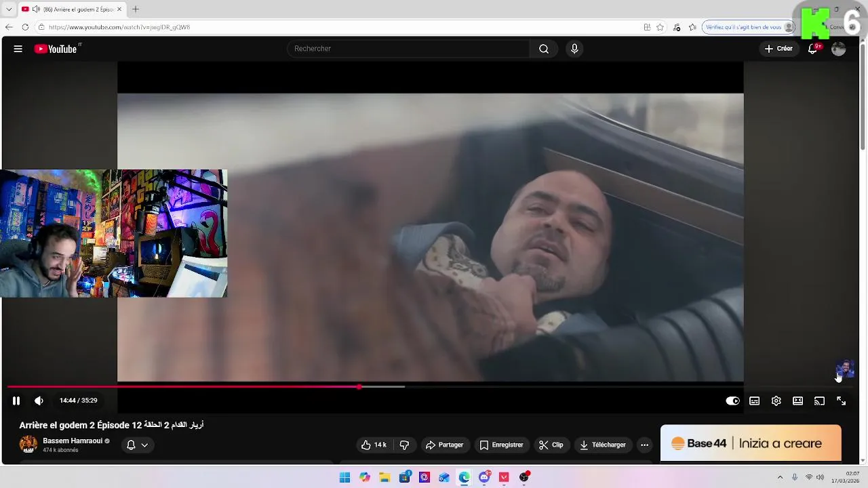The width and height of the screenshot is (868, 488).
Task: Add page to favorites star
Action: point(660,27)
